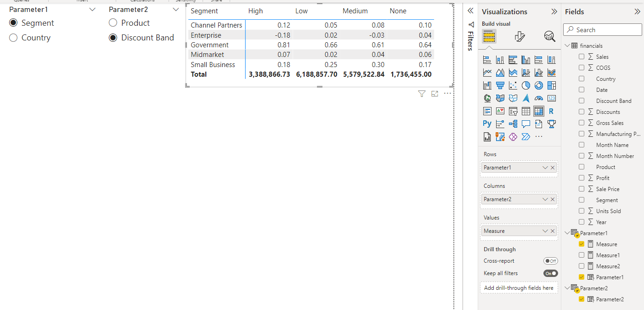The height and width of the screenshot is (310, 644).
Task: Pick the gauge visualization icon
Action: pos(539,98)
